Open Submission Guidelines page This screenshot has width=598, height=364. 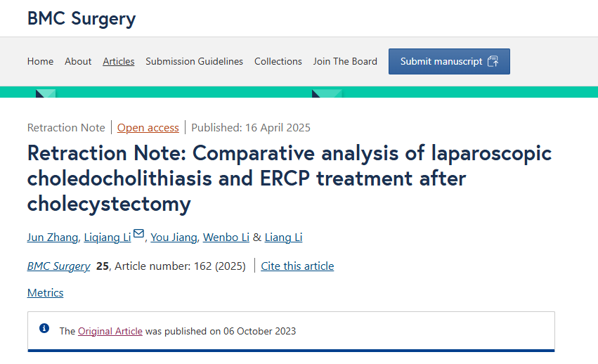pyautogui.click(x=194, y=61)
